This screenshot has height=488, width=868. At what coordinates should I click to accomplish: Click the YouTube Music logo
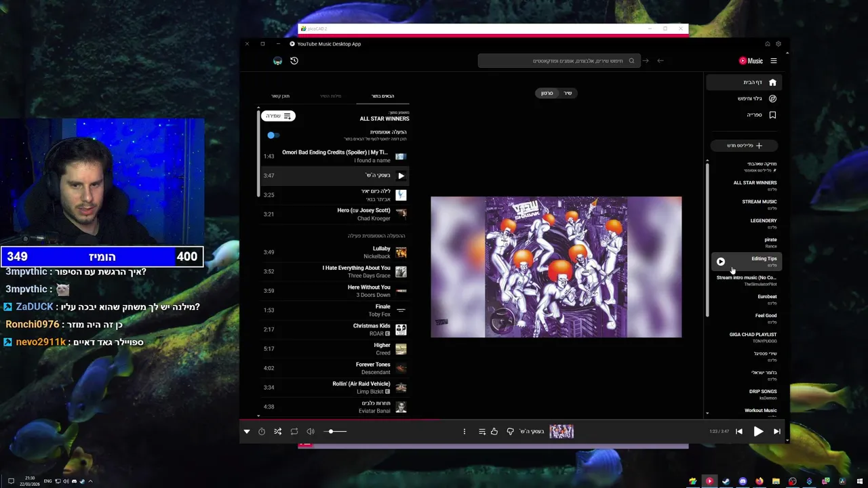click(x=751, y=61)
